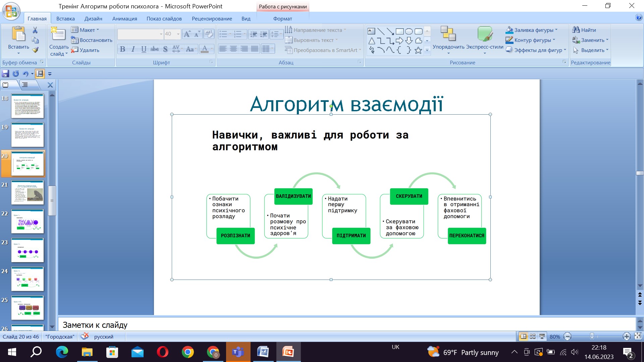644x362 pixels.
Task: Open the Layout (Макет) dropdown
Action: (x=85, y=30)
